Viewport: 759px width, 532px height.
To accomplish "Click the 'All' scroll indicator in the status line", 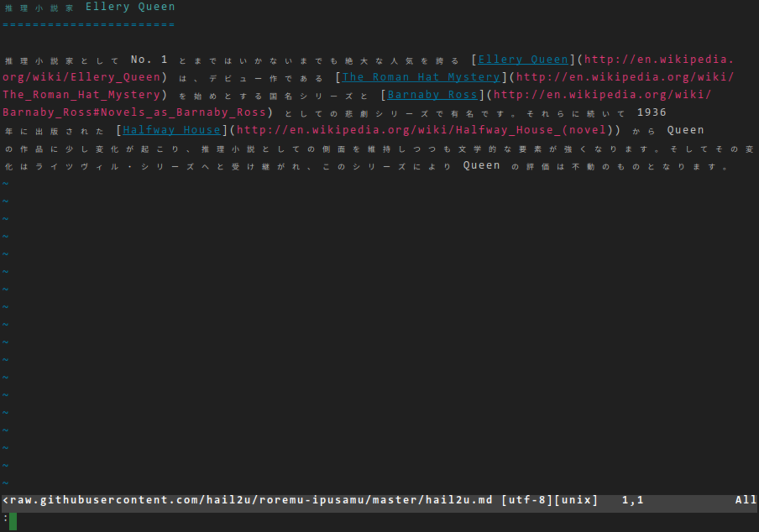I will pyautogui.click(x=746, y=501).
